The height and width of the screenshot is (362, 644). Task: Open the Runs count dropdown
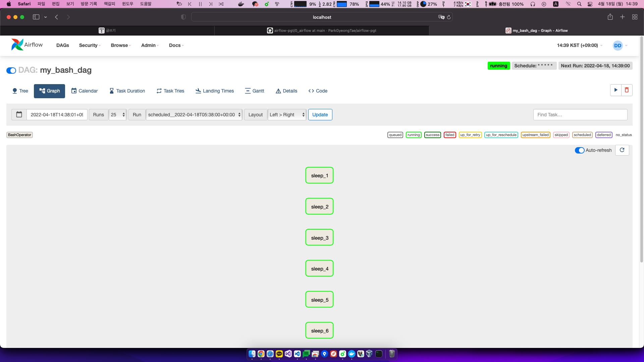118,115
